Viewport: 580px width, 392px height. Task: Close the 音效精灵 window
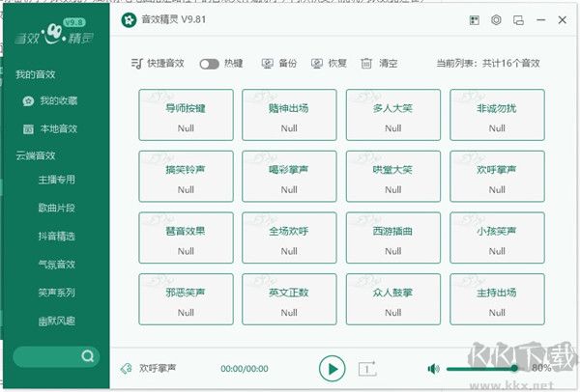pos(563,20)
